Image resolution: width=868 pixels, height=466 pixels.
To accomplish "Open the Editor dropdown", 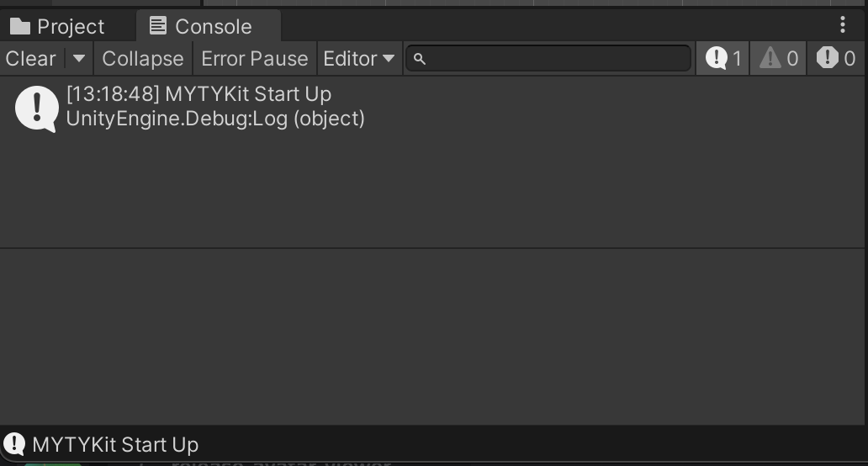I will 359,59.
